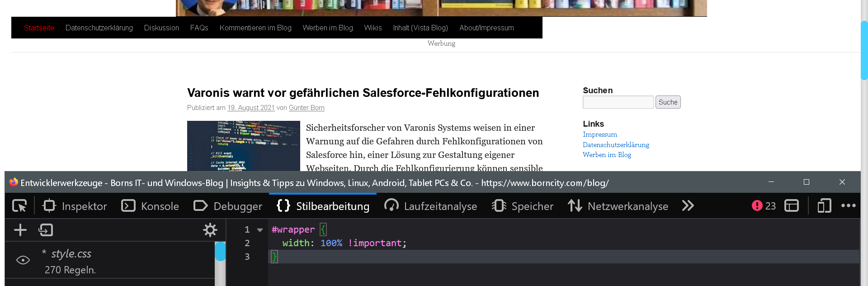Minimize the Entwicklerwerkzeuge window
868x286 pixels.
coord(771,182)
